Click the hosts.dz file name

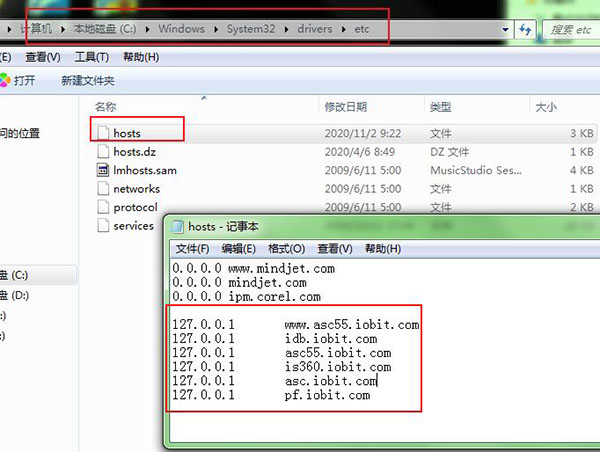click(x=135, y=152)
